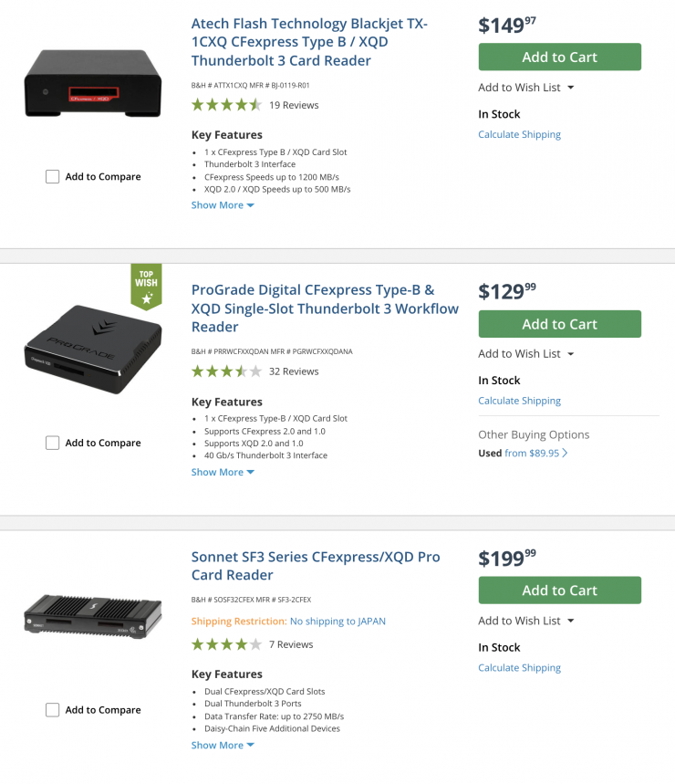Check Add to Compare for Sonnet SF3
This screenshot has height=784, width=675.
click(x=53, y=710)
